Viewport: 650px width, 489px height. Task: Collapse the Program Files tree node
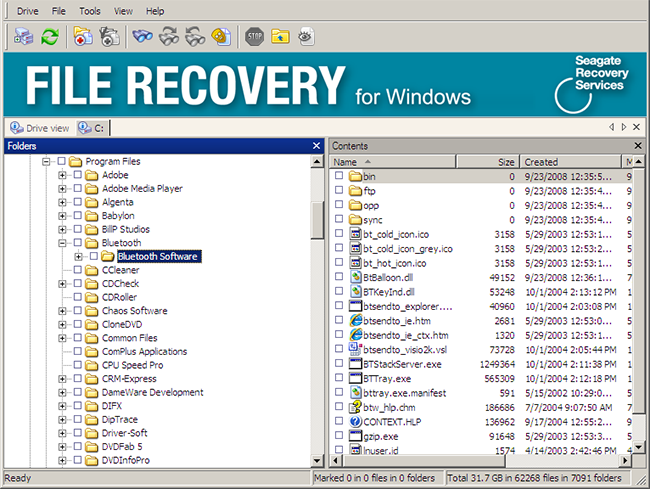pyautogui.click(x=46, y=161)
